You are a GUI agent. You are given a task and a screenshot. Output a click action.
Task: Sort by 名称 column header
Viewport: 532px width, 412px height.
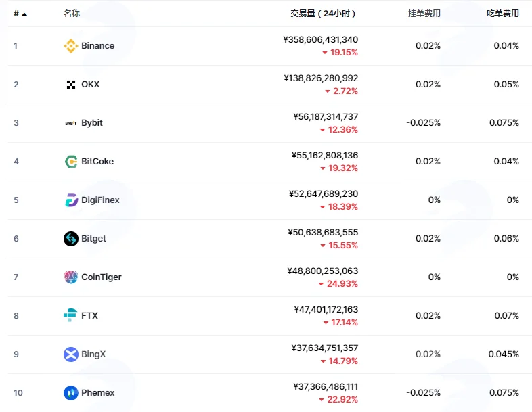coord(72,14)
